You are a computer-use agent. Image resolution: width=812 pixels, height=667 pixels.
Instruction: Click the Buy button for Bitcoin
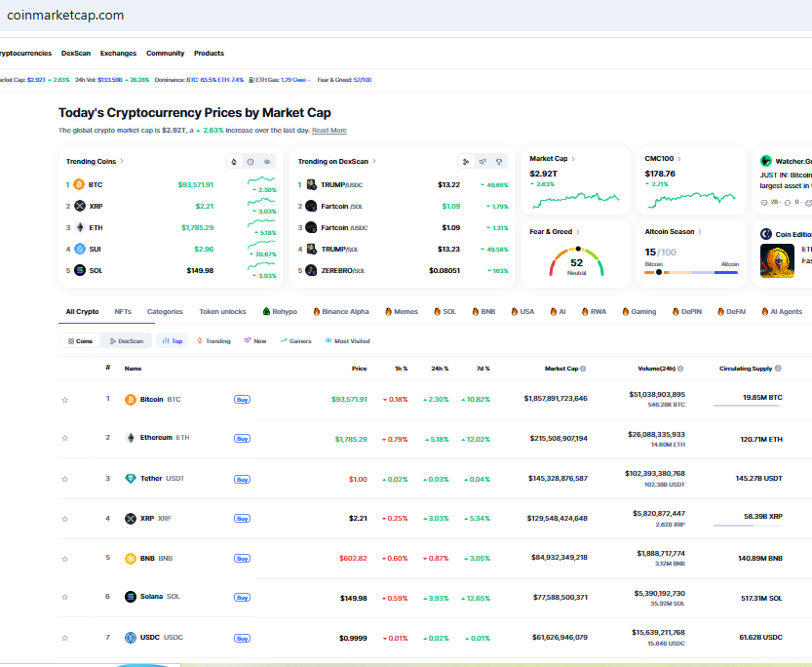[242, 399]
